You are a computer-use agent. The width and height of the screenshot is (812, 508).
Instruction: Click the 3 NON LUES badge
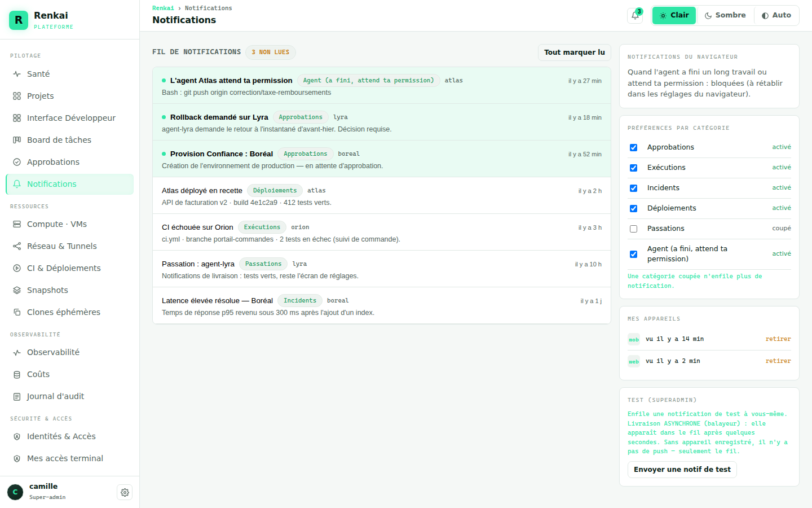271,52
